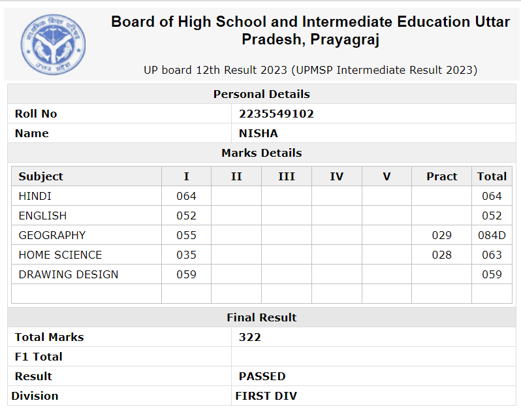Click the Total column header
The height and width of the screenshot is (420, 521).
(x=492, y=176)
